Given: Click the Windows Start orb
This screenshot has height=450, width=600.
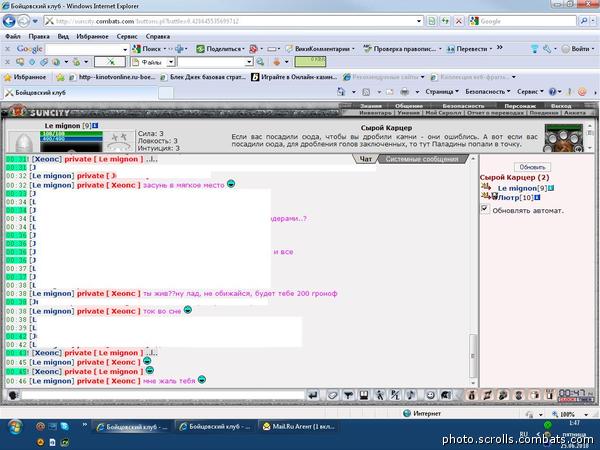Looking at the screenshot, I should (x=15, y=427).
